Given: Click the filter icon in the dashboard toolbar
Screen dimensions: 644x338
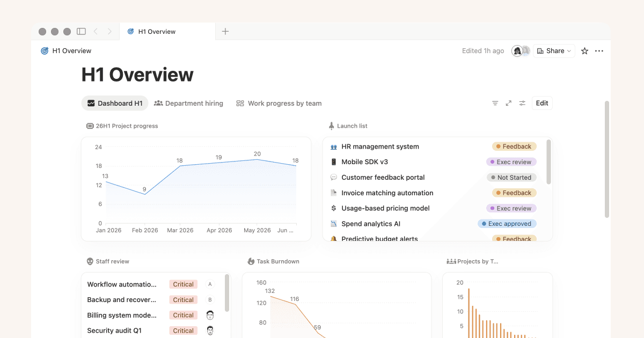Looking at the screenshot, I should pos(495,102).
